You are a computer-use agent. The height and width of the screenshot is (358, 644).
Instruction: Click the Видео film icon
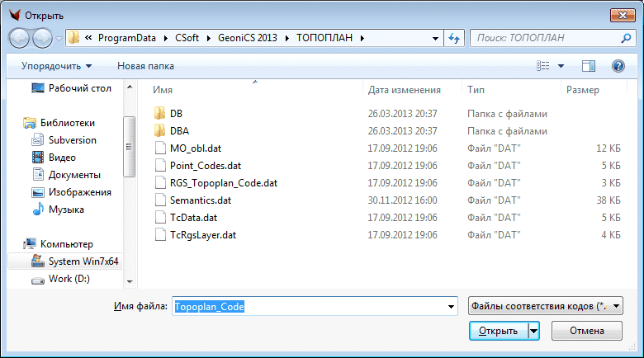click(x=38, y=158)
